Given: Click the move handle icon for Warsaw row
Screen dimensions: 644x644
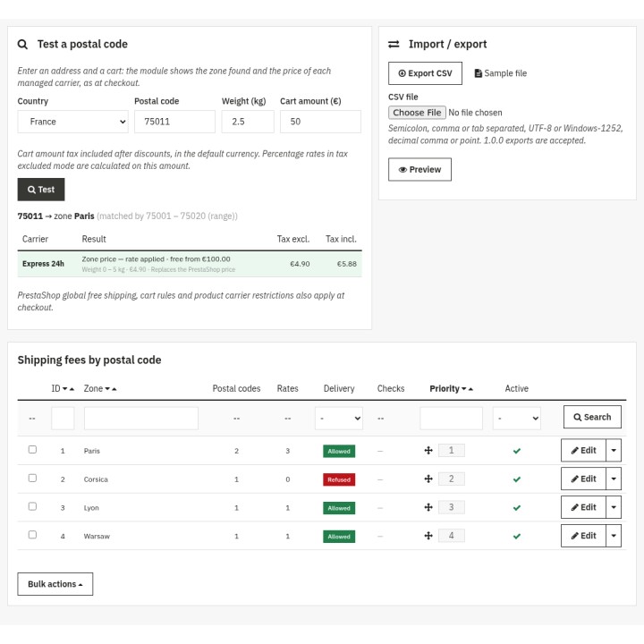Looking at the screenshot, I should (x=428, y=536).
